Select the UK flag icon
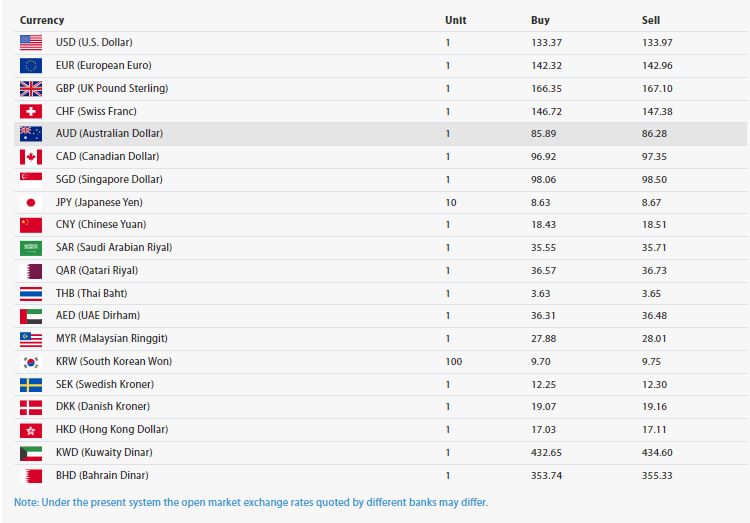750x523 pixels. coord(31,89)
